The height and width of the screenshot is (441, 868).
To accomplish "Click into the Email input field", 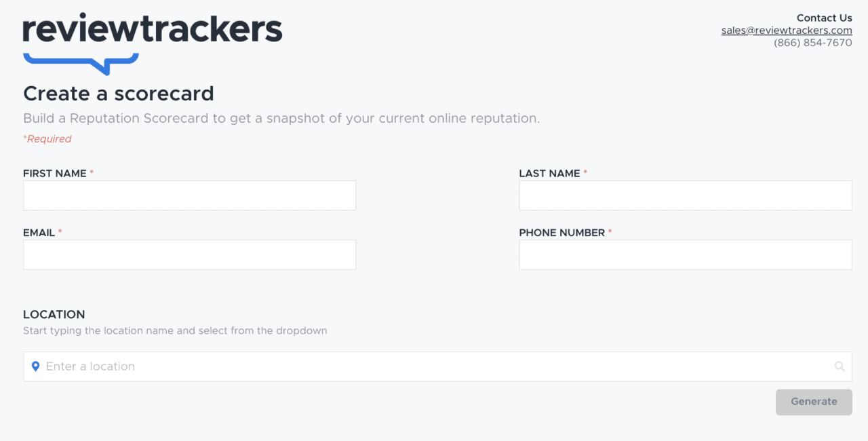I will [x=189, y=254].
